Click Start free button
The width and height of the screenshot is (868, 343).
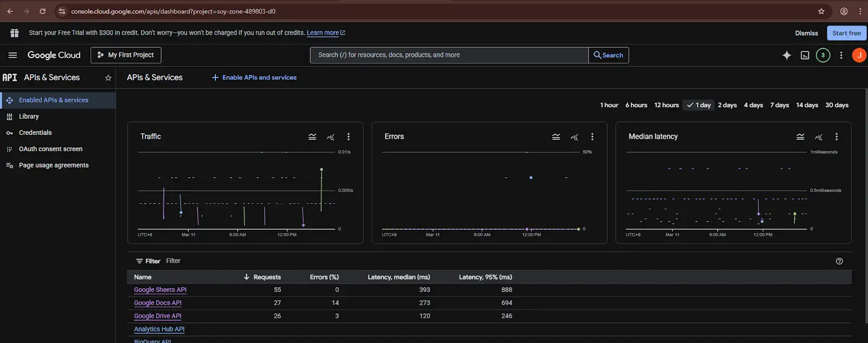pyautogui.click(x=846, y=33)
